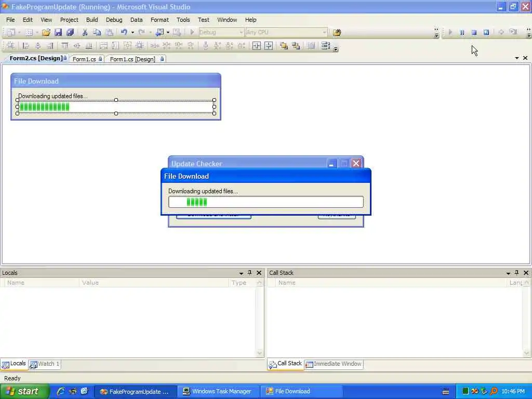Screen dimensions: 532x399
Task: Click the Start Debugging play arrow
Action: click(192, 32)
